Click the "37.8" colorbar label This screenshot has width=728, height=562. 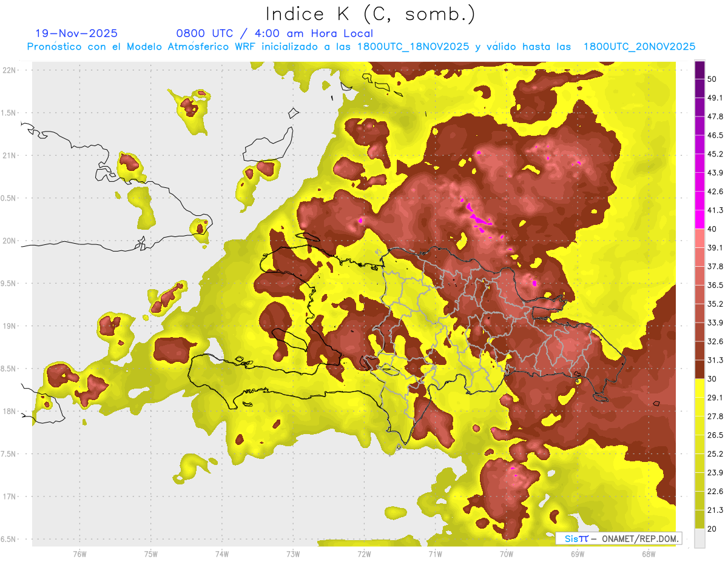tap(715, 266)
